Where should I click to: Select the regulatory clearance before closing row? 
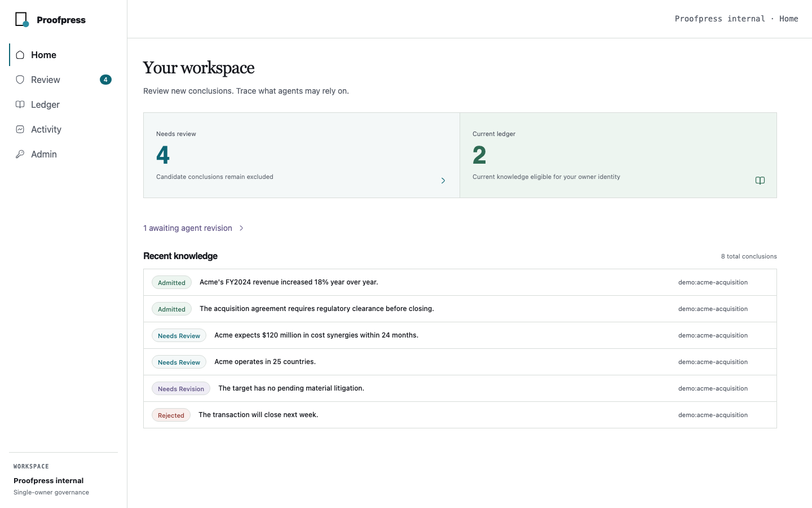(x=460, y=309)
